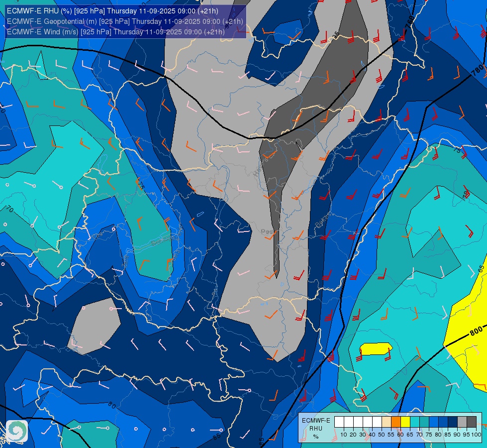Pick the cyan 65–70 legend swatch
The height and width of the screenshot is (448, 487).
click(415, 422)
